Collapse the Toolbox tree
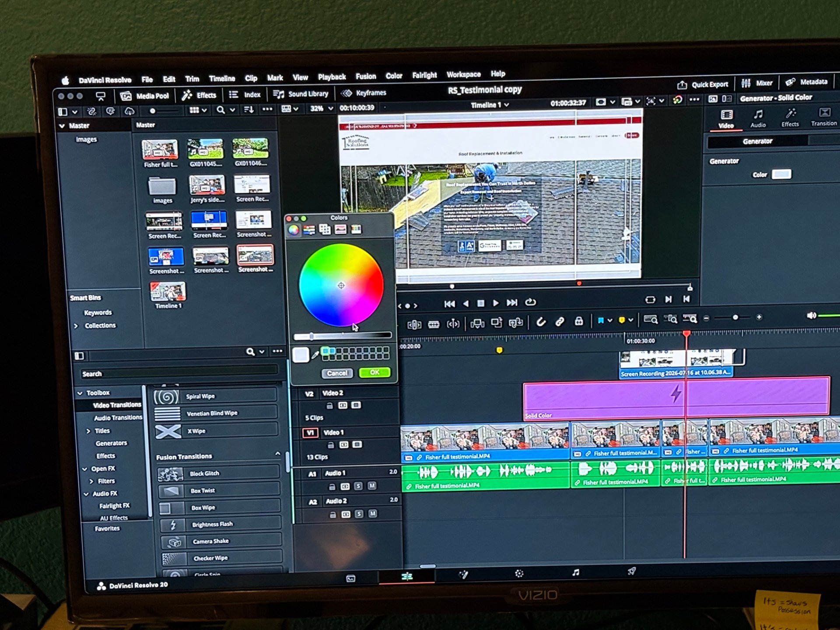The height and width of the screenshot is (630, 840). [x=80, y=393]
